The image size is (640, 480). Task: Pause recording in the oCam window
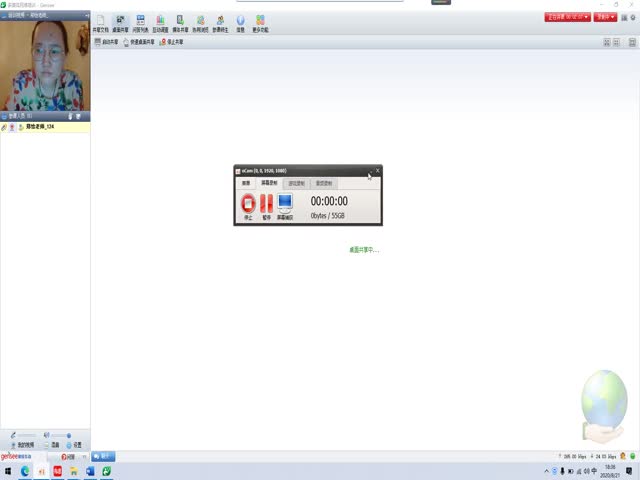266,204
